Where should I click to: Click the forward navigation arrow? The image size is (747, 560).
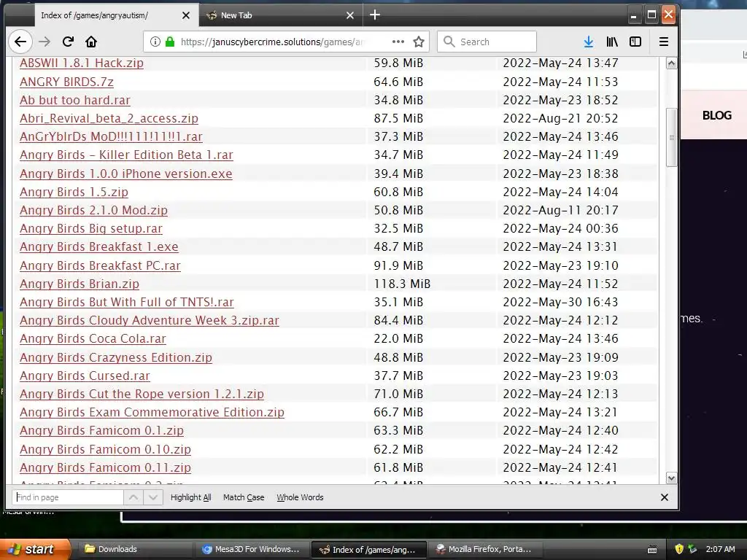44,42
